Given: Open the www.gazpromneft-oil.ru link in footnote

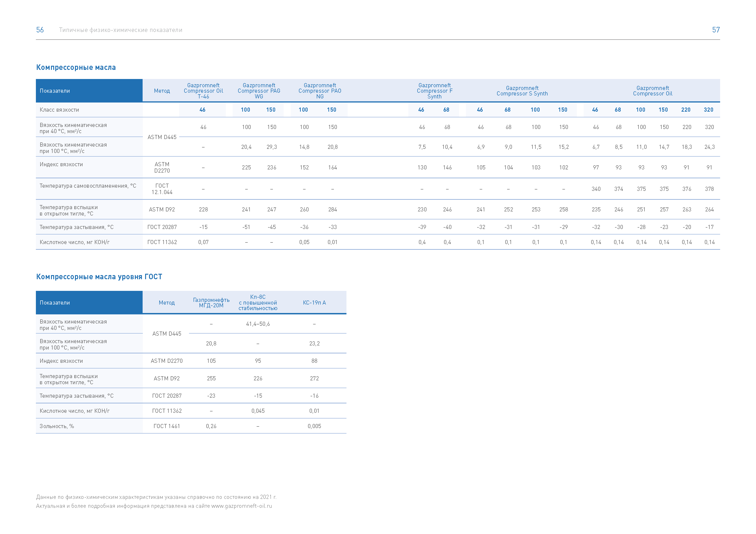Looking at the screenshot, I should click(x=242, y=506).
